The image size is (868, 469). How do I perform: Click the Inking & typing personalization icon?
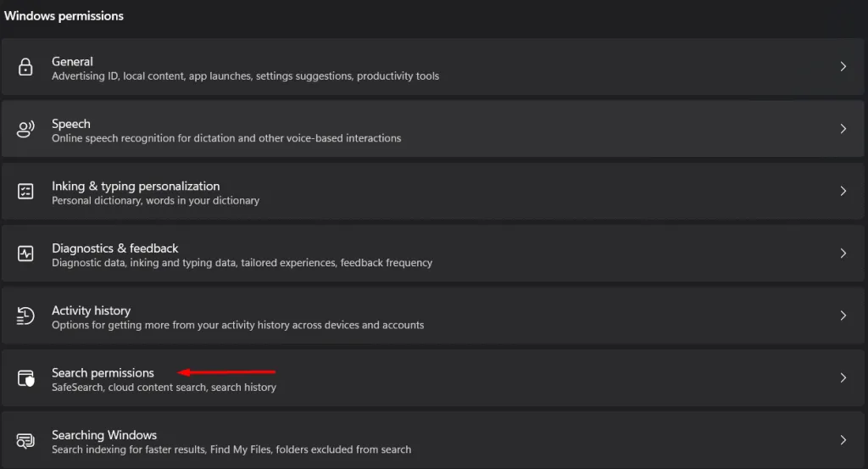point(25,191)
